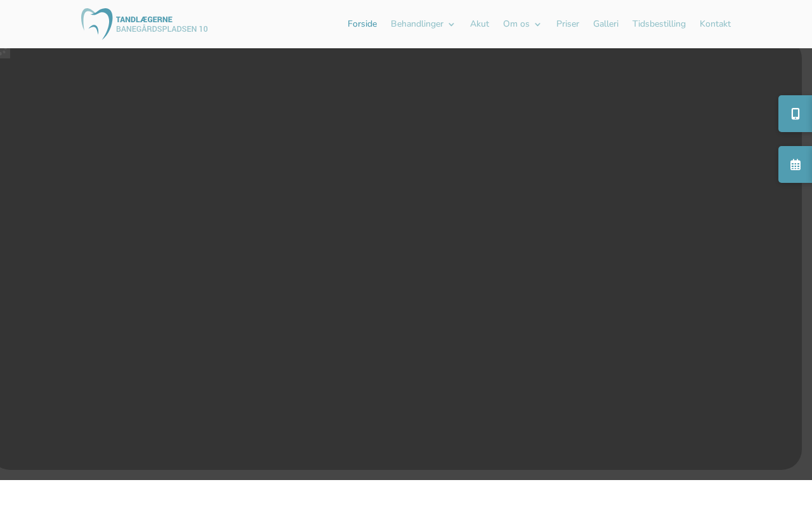Screen dimensions: 812x508
Task: Click the TANDLÆGERNE wordmark in the logo
Action: [x=144, y=20]
